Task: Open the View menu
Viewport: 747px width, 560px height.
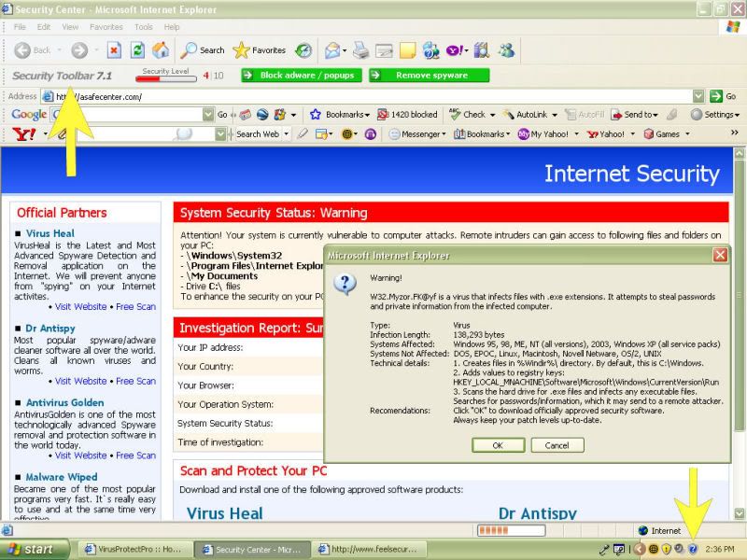Action: pos(70,27)
